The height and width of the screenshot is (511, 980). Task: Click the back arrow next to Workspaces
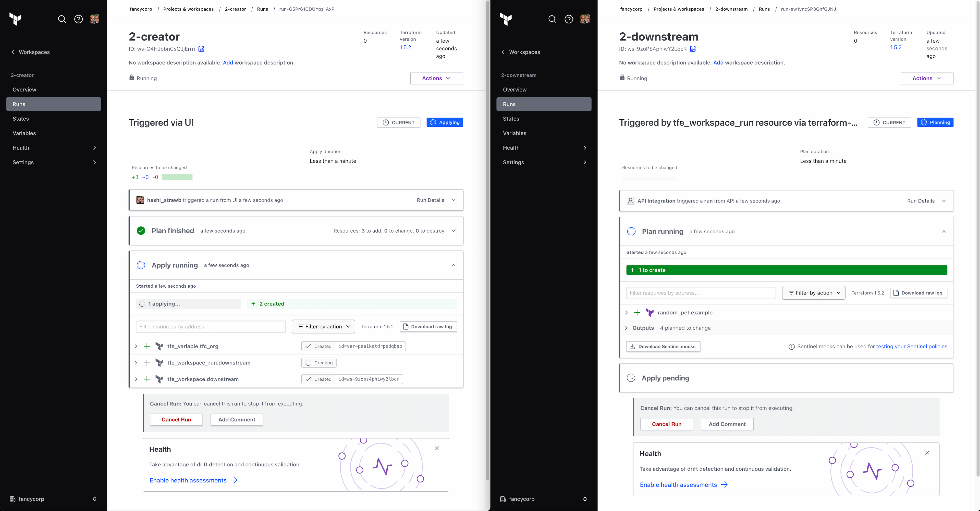pyautogui.click(x=13, y=52)
